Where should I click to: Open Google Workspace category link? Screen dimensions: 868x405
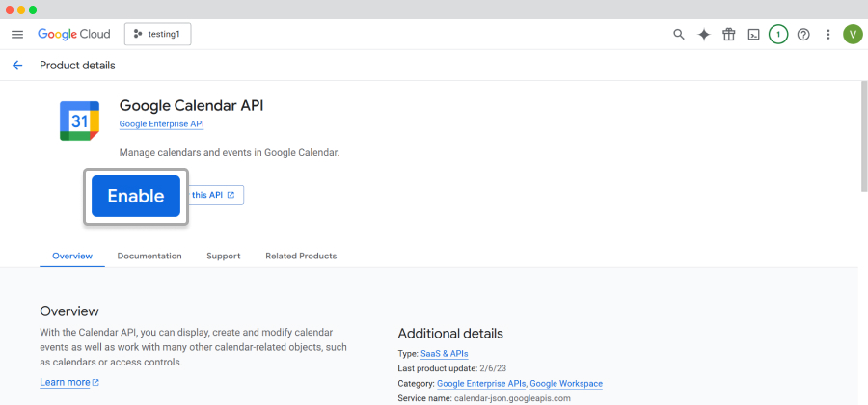click(566, 384)
